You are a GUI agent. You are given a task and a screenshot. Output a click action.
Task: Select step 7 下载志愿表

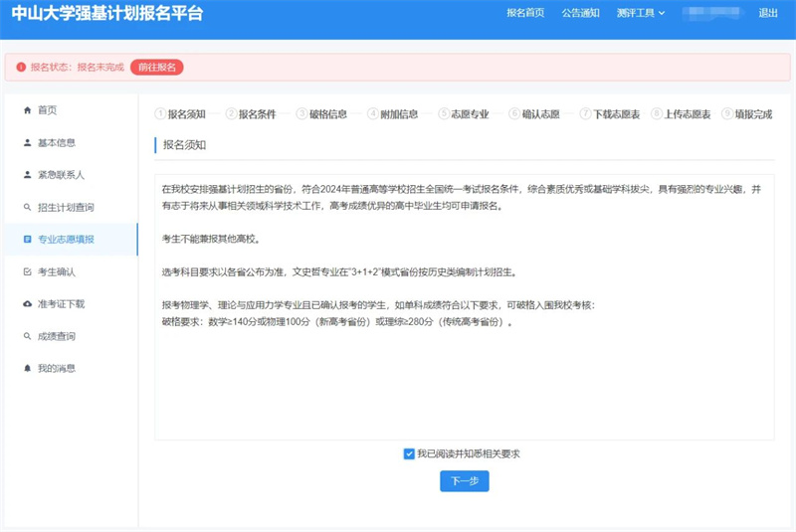[x=610, y=114]
